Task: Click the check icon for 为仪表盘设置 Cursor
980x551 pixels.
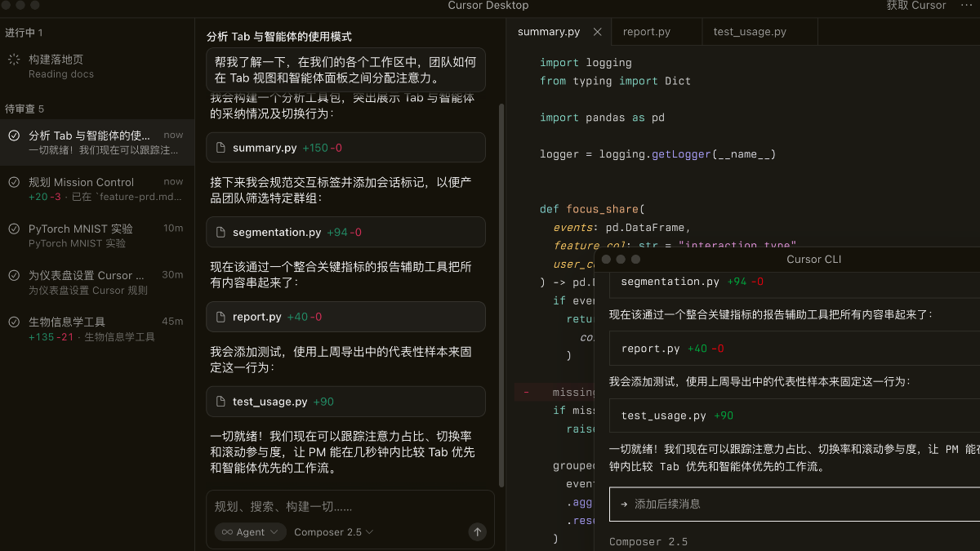Action: click(x=14, y=275)
